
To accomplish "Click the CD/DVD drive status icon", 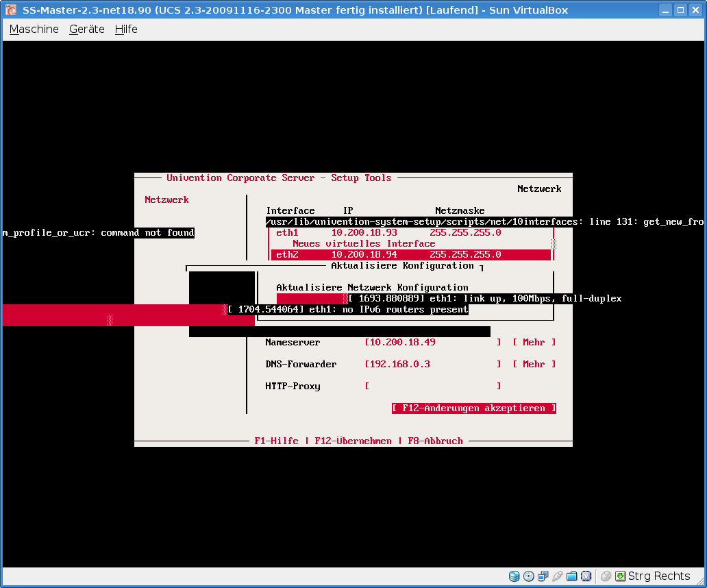I will tap(528, 576).
